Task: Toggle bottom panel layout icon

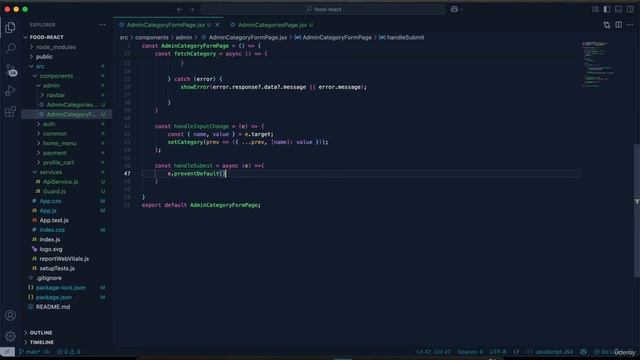Action: 619,9
